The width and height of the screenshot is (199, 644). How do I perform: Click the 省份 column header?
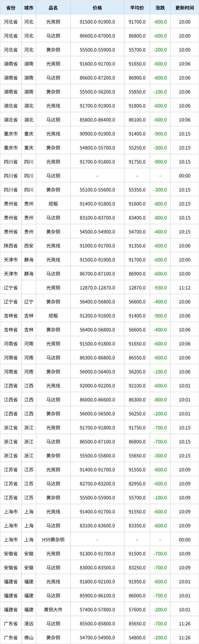(x=11, y=8)
